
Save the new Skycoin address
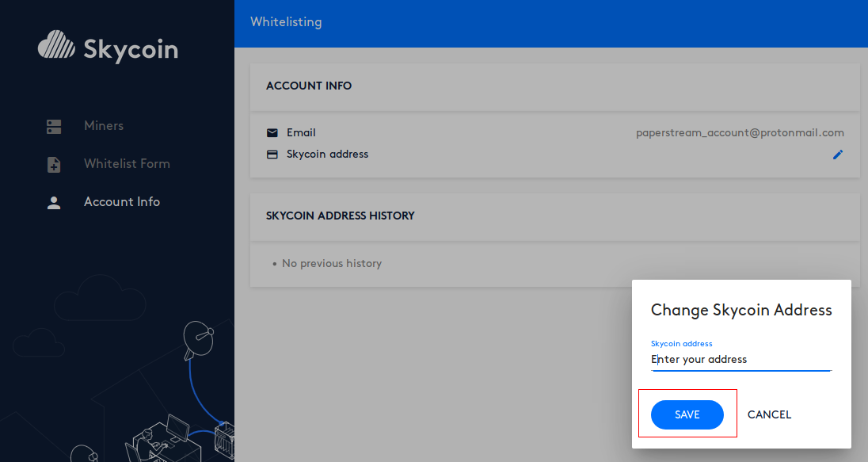pyautogui.click(x=687, y=415)
